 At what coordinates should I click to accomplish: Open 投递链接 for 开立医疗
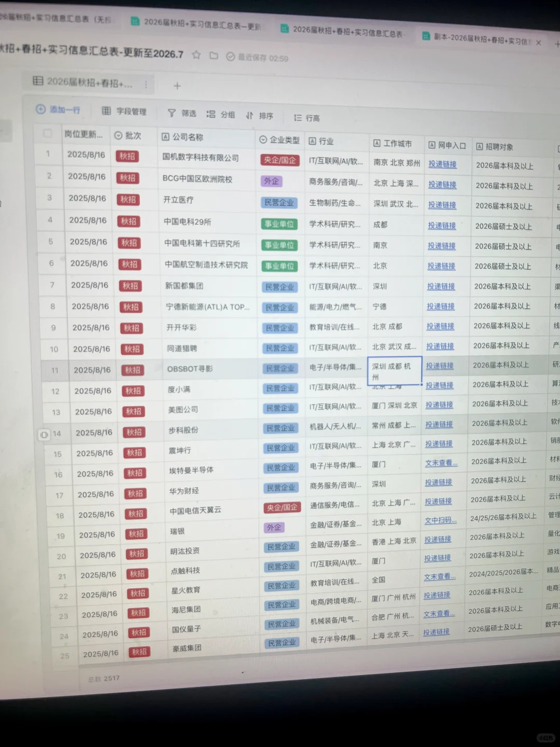click(442, 205)
